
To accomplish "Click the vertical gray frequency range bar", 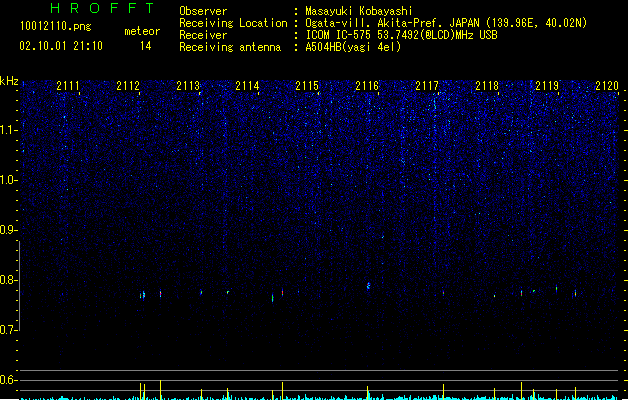I will tap(19, 286).
